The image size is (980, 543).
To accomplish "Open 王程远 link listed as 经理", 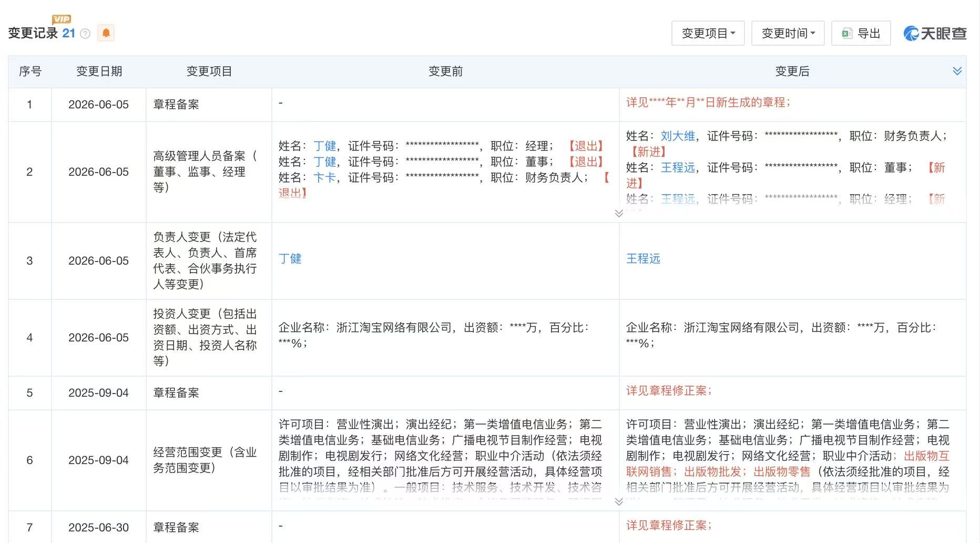I will [678, 199].
